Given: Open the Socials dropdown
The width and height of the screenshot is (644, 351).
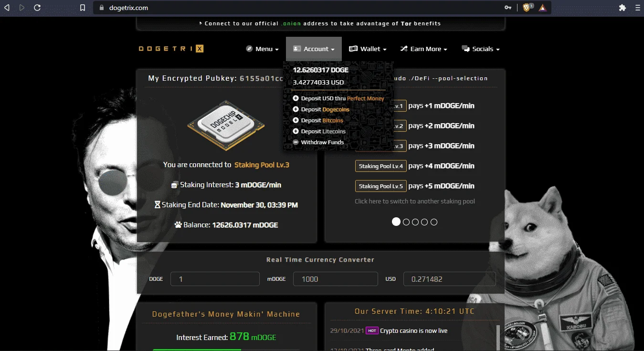Looking at the screenshot, I should pyautogui.click(x=481, y=49).
